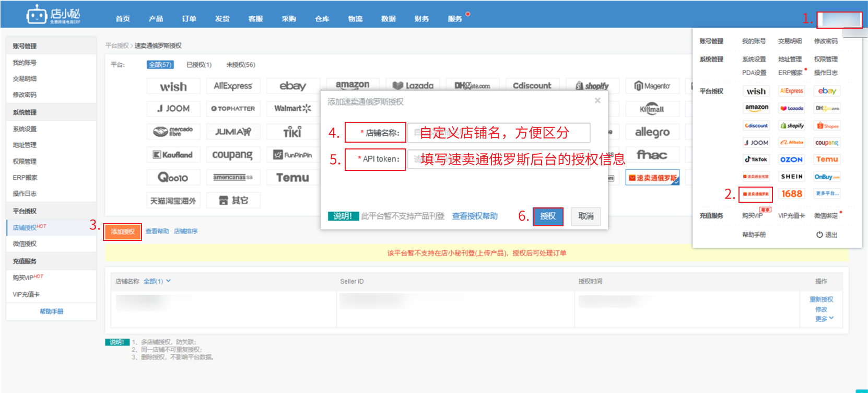The width and height of the screenshot is (868, 393).
Task: Open 购买VIP in the dropdown panel
Action: (753, 215)
